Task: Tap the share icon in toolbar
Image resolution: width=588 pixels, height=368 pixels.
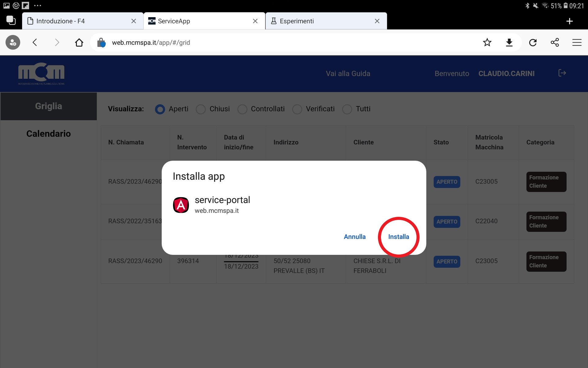Action: (555, 43)
